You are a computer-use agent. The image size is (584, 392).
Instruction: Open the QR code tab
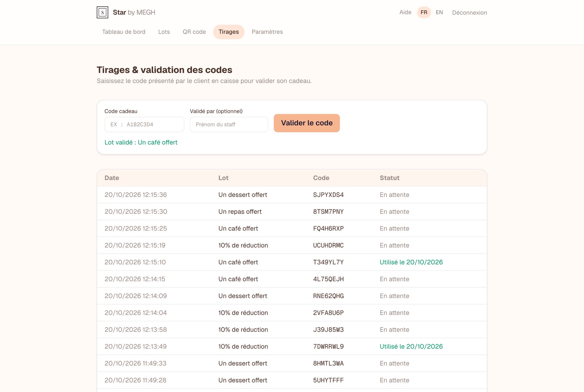(194, 32)
